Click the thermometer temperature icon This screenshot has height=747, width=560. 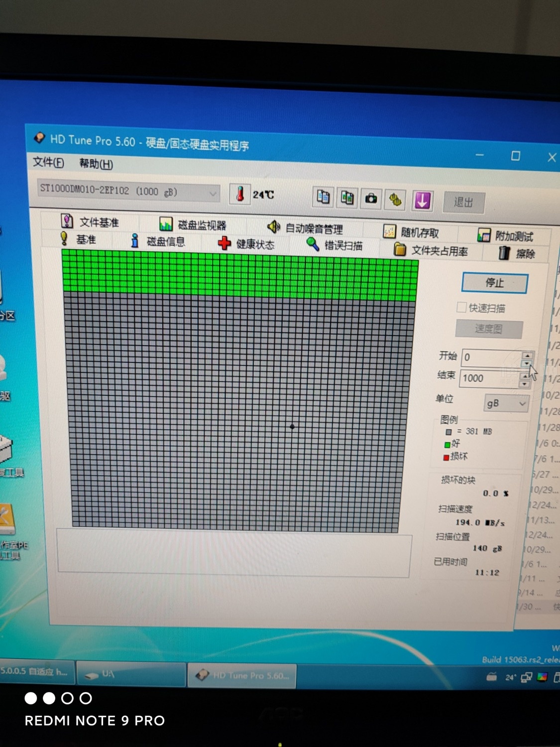click(x=239, y=194)
